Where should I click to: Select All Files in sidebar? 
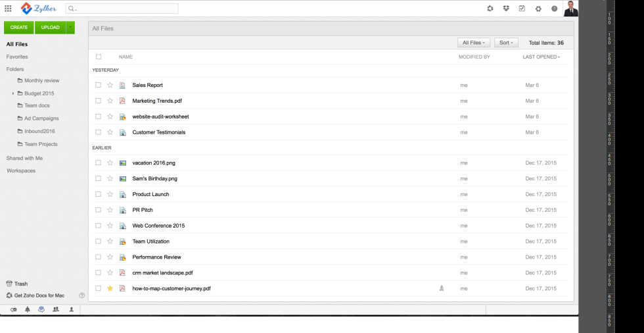17,44
